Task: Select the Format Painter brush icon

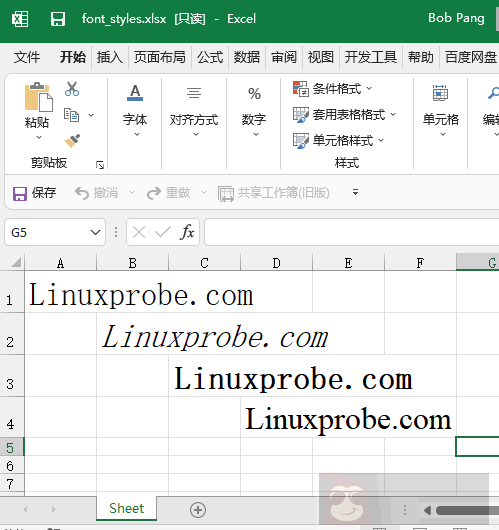Action: [x=72, y=141]
